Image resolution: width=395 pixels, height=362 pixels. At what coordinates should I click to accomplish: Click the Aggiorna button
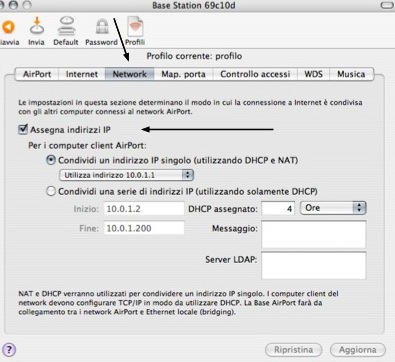tap(358, 350)
